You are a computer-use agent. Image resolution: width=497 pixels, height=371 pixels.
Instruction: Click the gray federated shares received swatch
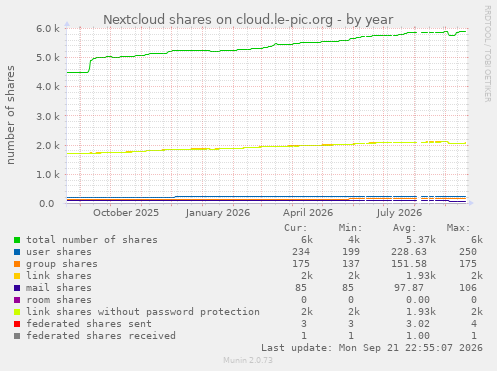coord(17,336)
